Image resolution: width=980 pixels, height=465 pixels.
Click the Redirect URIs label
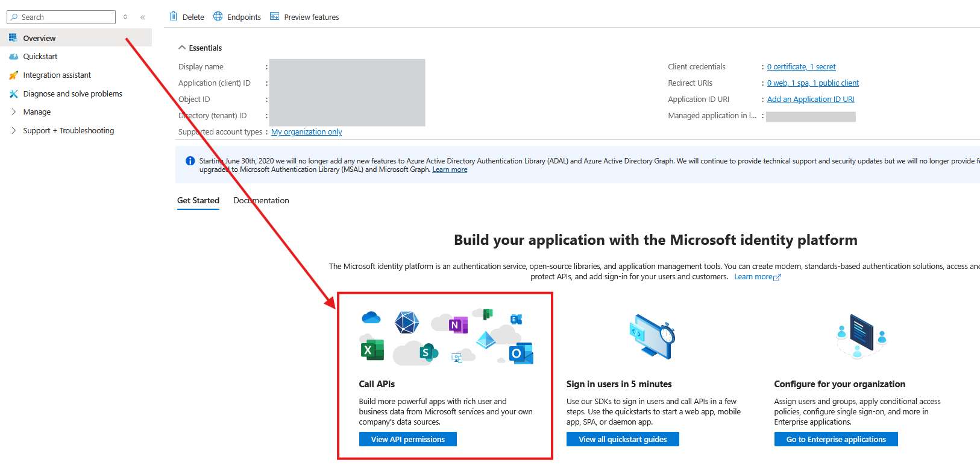tap(690, 83)
